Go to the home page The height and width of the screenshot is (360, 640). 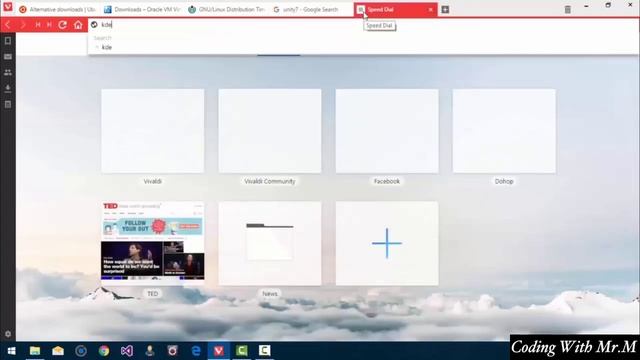78,25
